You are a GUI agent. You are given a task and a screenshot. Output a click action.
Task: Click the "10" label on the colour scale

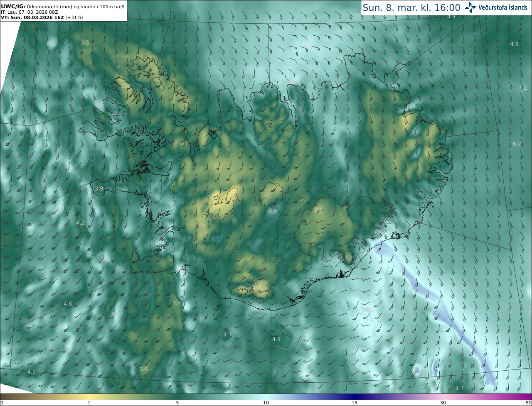pos(266,403)
